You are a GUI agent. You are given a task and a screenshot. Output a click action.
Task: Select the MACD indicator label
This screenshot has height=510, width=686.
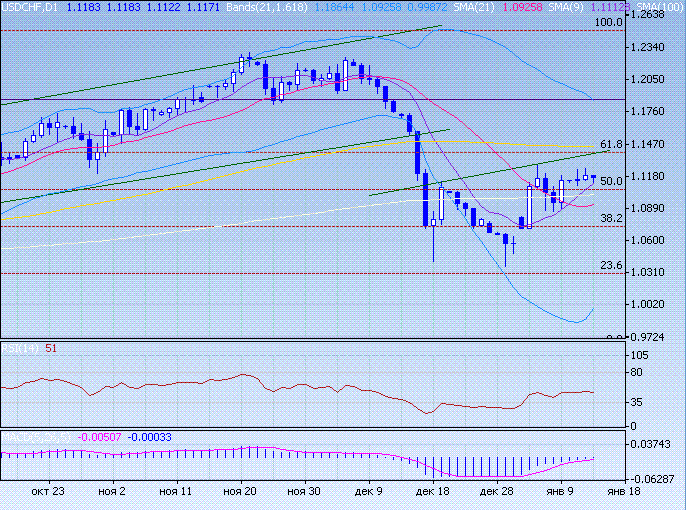(x=20, y=437)
